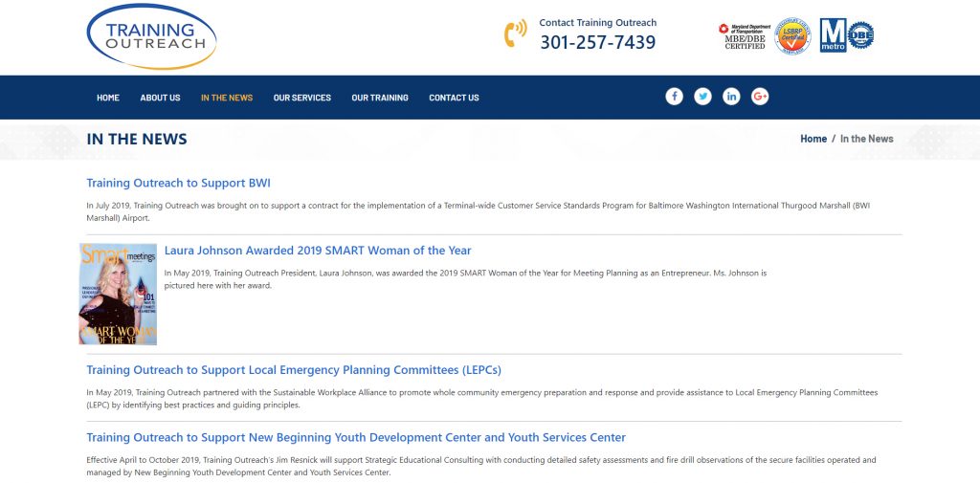Click the Metro DBE logo
This screenshot has height=483, width=980.
point(847,35)
